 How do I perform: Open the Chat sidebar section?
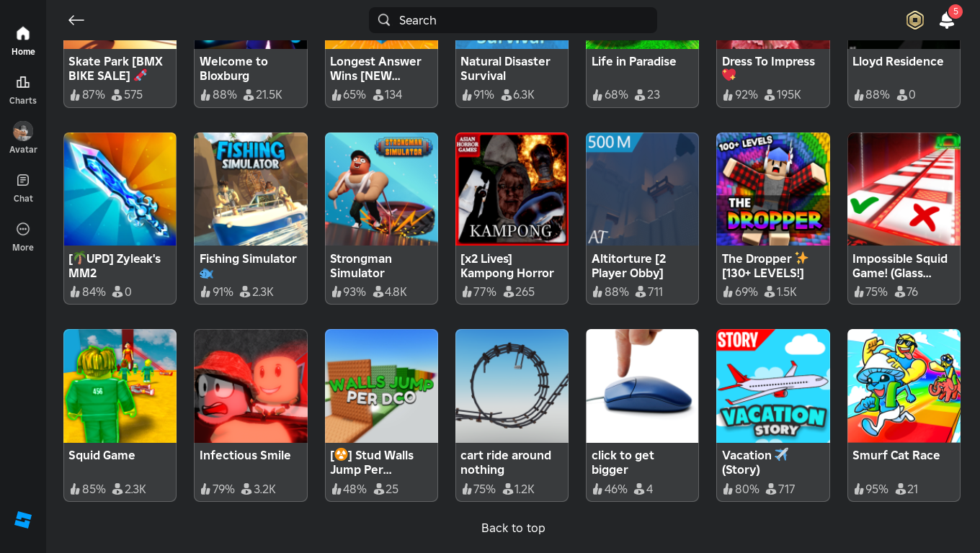coord(23,188)
